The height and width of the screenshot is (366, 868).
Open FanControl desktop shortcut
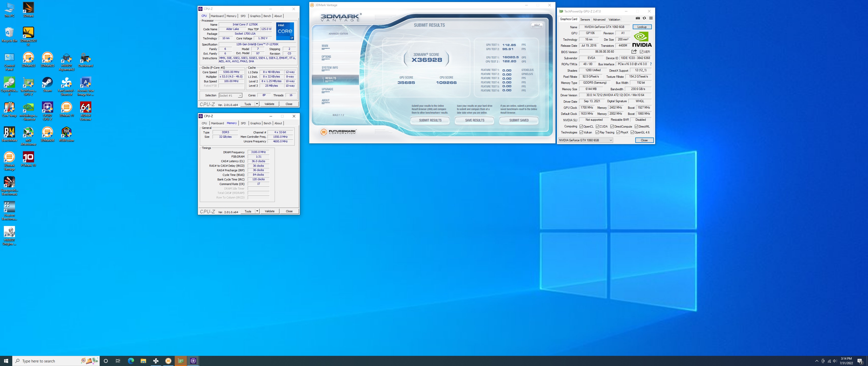[66, 86]
